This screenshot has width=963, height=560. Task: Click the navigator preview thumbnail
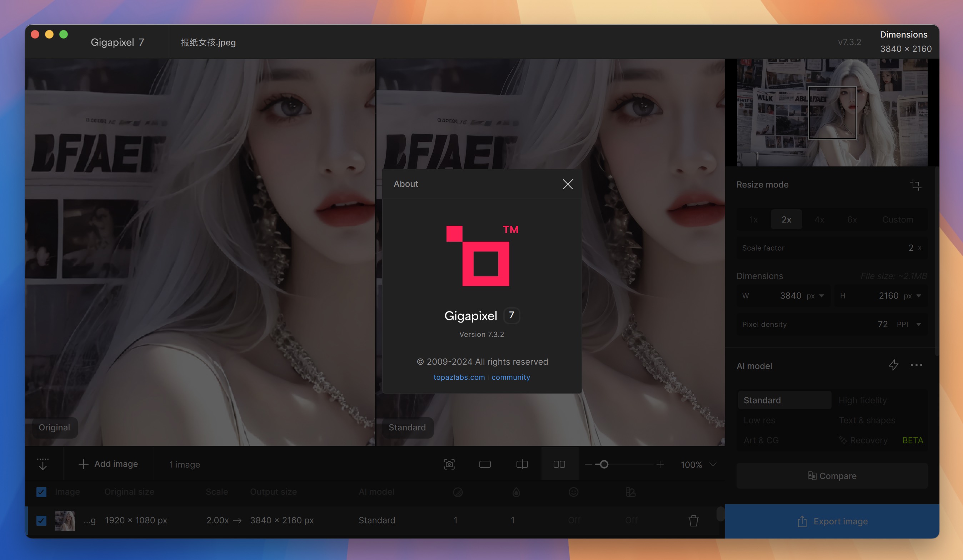click(x=832, y=113)
